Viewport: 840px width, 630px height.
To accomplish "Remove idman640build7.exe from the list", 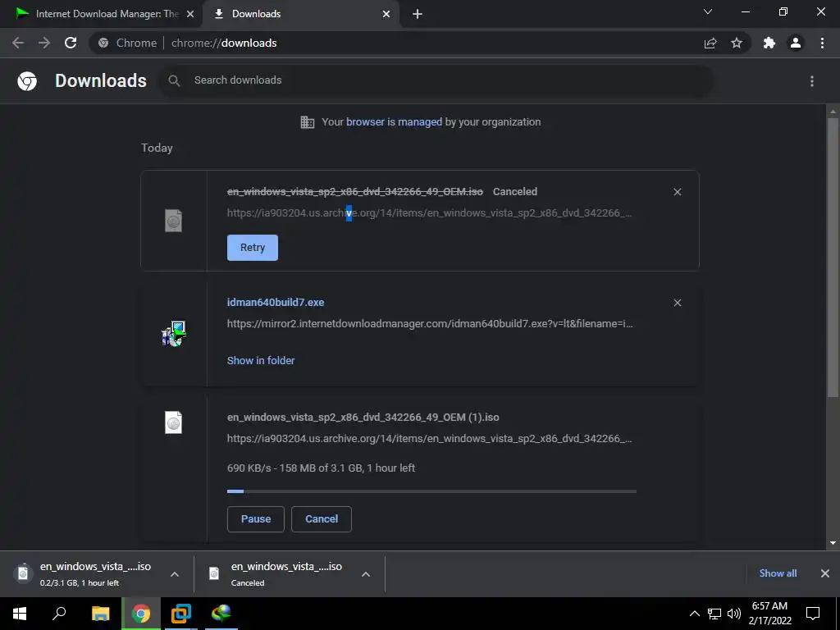I will point(677,303).
